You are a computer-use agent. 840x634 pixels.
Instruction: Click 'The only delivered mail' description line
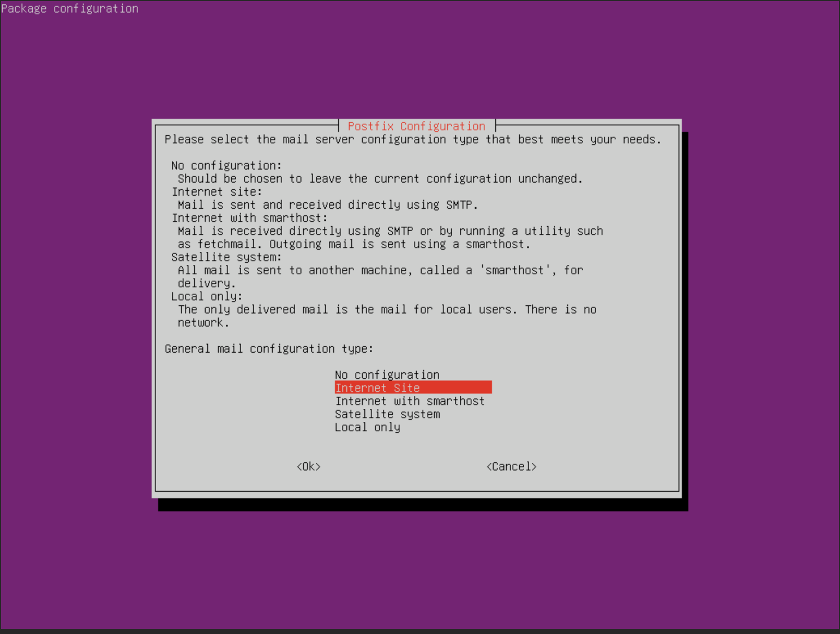(387, 309)
